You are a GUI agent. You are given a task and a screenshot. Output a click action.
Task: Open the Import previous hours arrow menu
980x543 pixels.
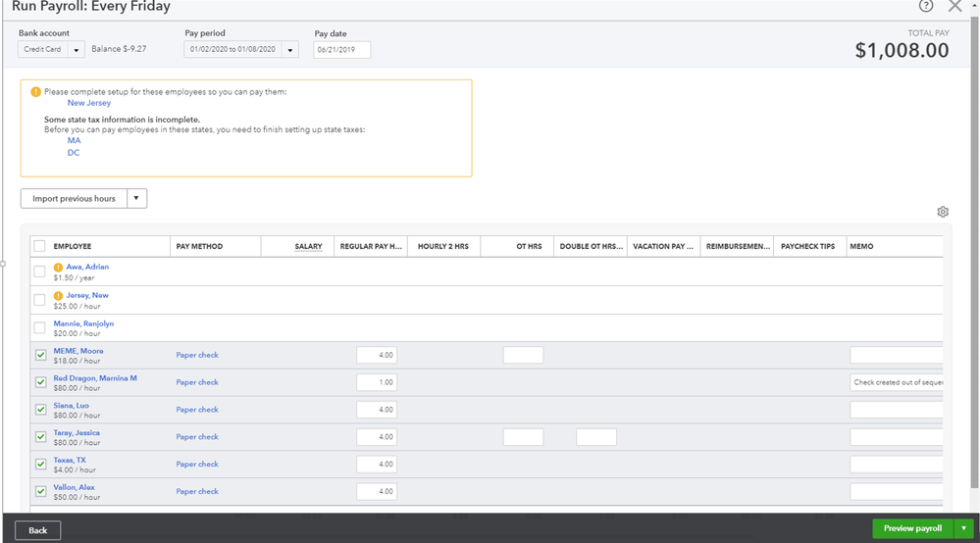pos(136,199)
